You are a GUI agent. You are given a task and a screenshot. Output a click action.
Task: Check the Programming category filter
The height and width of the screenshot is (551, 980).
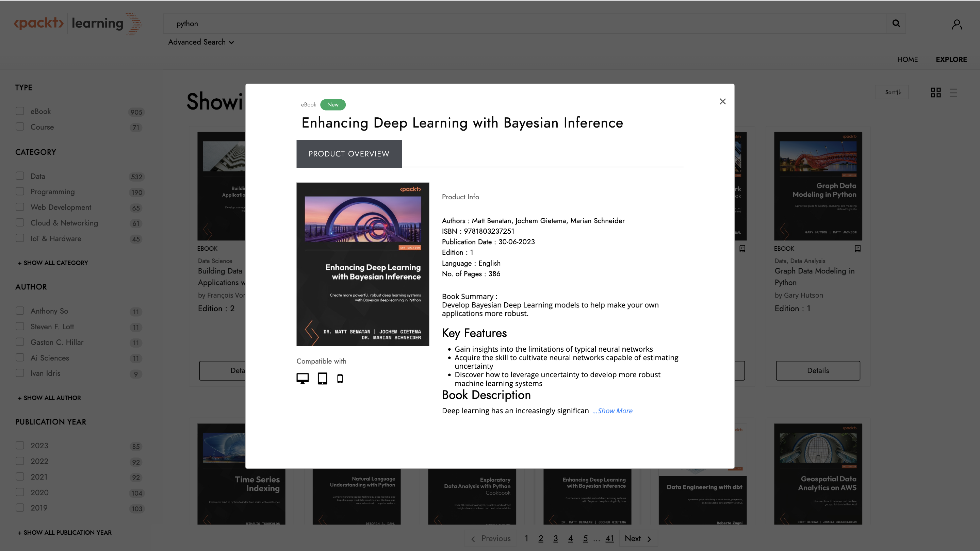coord(19,191)
